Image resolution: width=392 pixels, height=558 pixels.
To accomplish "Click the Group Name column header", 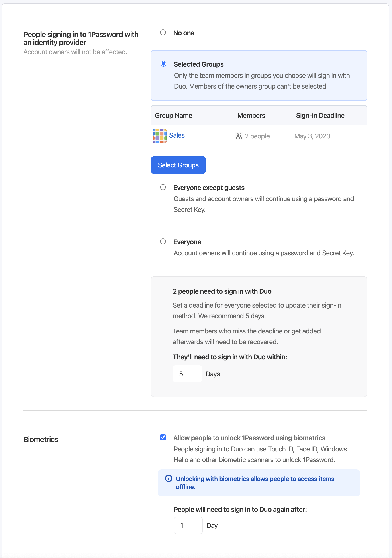I will pos(173,115).
